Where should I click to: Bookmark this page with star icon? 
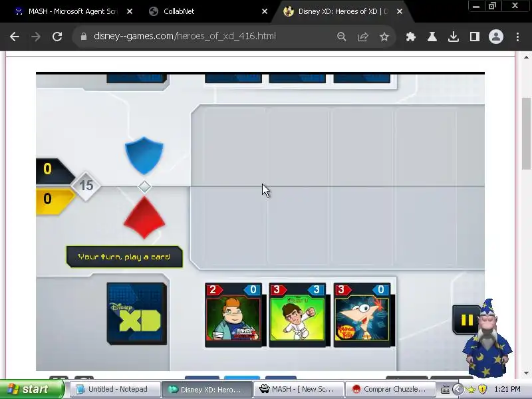[x=384, y=37]
